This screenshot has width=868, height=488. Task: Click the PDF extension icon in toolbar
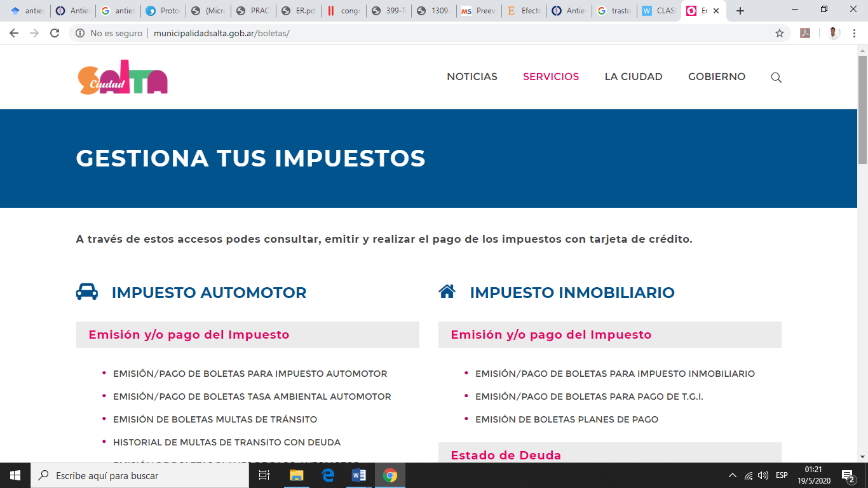(805, 33)
